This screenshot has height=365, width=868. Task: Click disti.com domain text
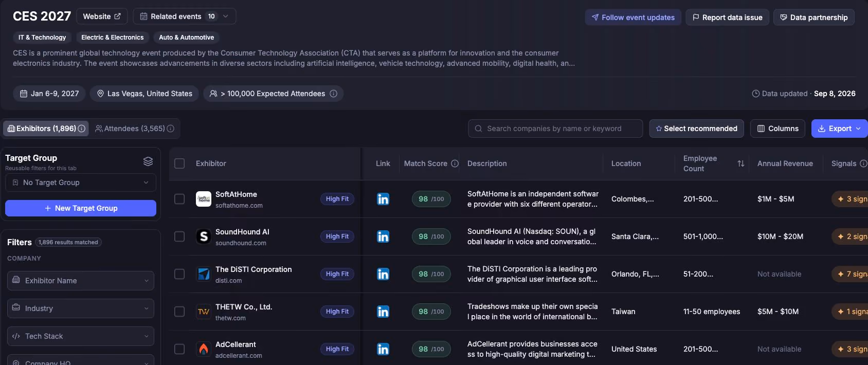pyautogui.click(x=228, y=281)
